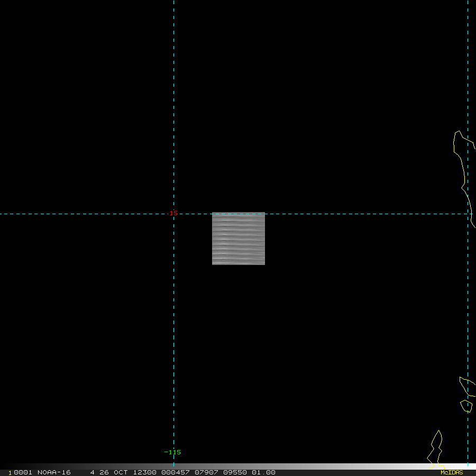The image size is (476, 476).
Task: Click the 01.00 resolution value
Action: tap(263, 472)
